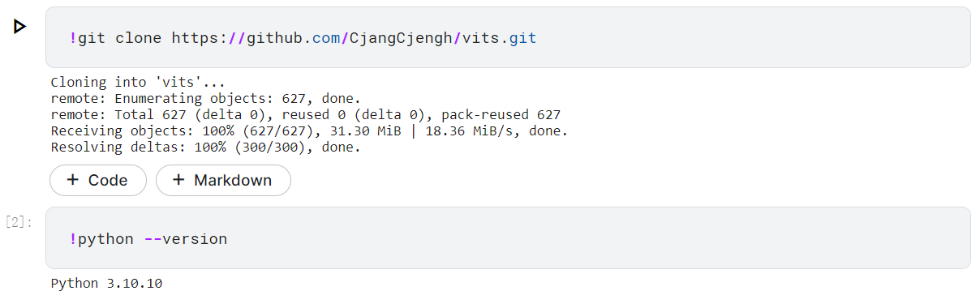
Task: Click on vits.git in the clone command
Action: click(500, 38)
